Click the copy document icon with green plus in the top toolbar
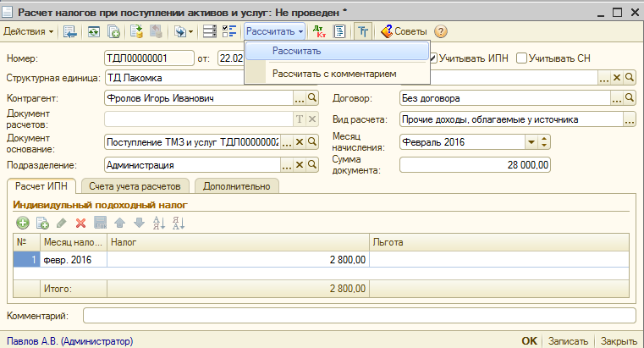The height and width of the screenshot is (348, 644). tap(113, 31)
